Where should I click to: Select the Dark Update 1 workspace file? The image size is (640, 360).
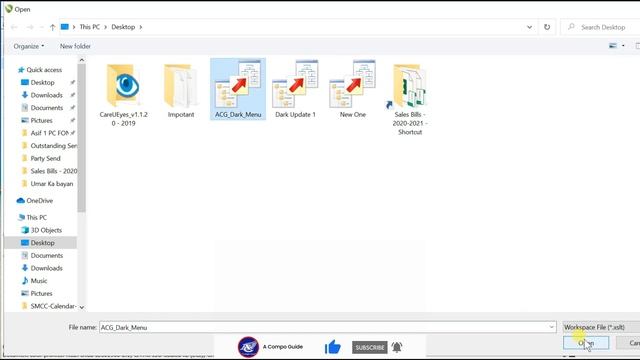[x=295, y=89]
